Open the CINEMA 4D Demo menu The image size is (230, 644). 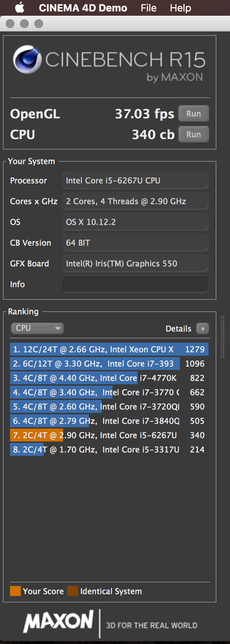click(83, 8)
